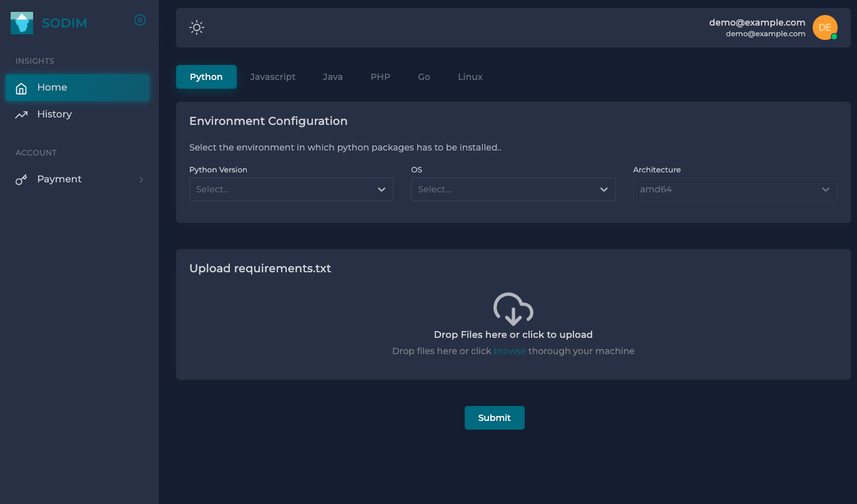Viewport: 857px width, 504px height.
Task: Activate the Python language toggle
Action: 206,76
